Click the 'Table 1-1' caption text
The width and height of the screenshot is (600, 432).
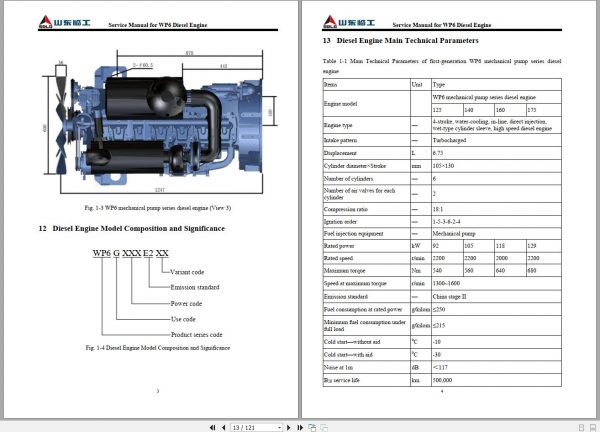click(442, 66)
